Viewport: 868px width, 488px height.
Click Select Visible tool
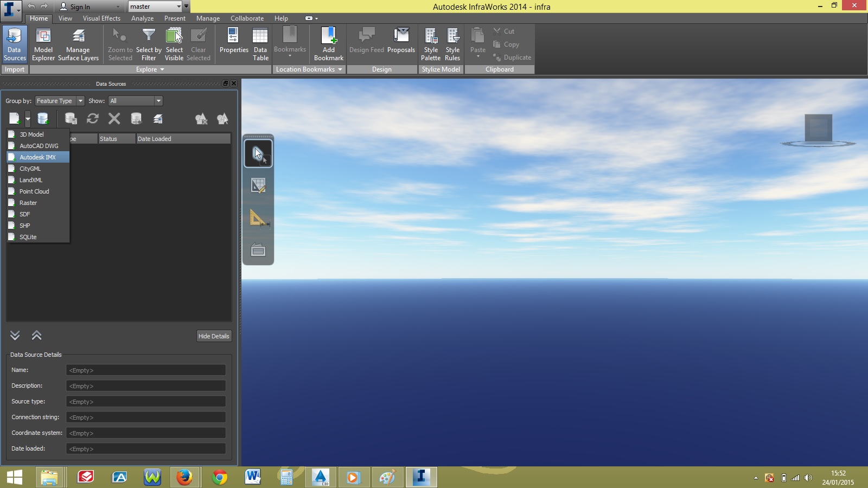(174, 44)
